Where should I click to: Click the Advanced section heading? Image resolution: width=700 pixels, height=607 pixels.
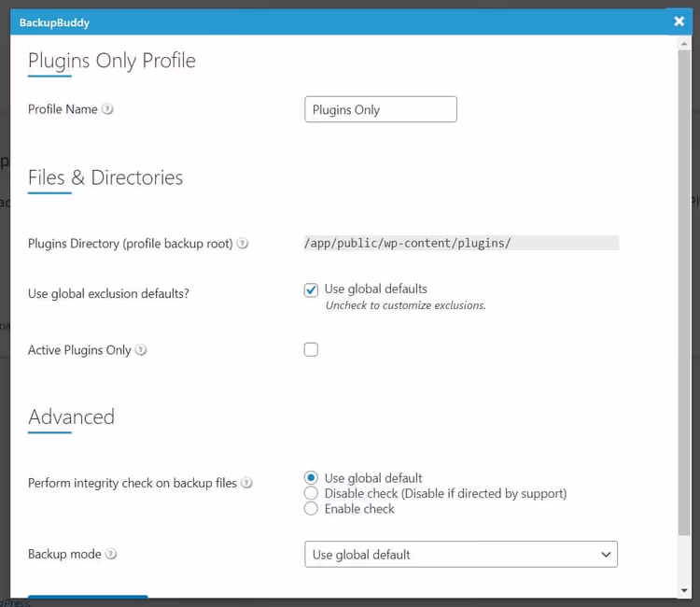(x=72, y=416)
